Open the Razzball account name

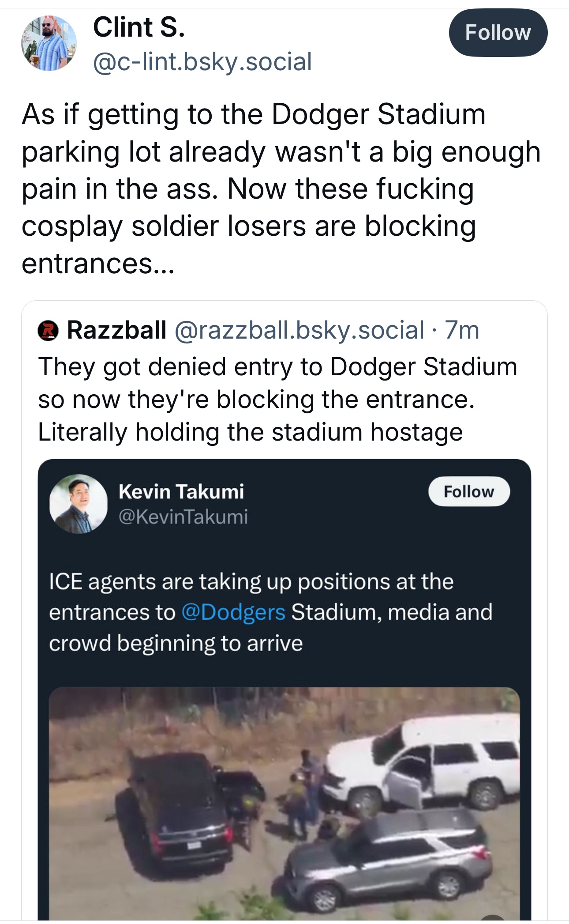coord(116,330)
